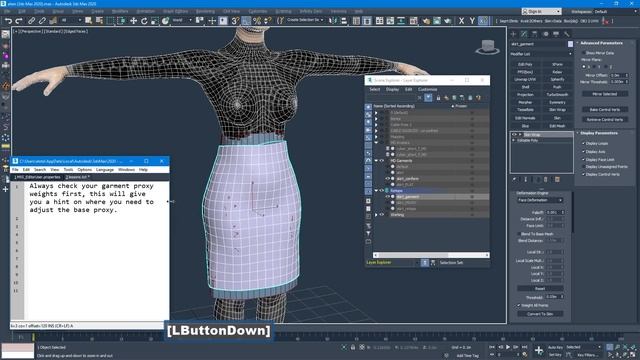Viewport: 640px width, 360px height.
Task: Click the Retrieve Control Verts button
Action: (604, 120)
